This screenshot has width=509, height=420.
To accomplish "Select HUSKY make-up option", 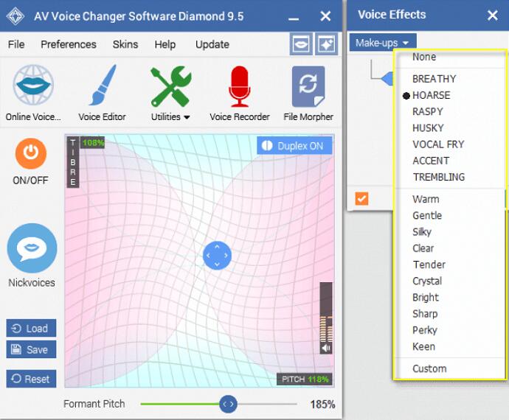I will click(428, 128).
